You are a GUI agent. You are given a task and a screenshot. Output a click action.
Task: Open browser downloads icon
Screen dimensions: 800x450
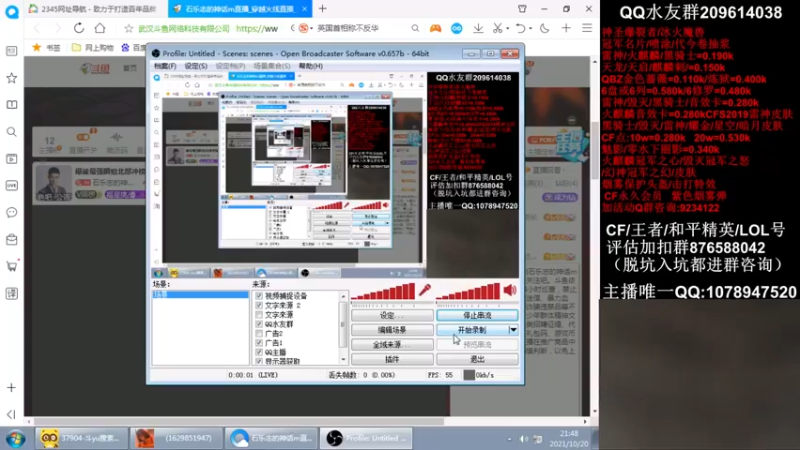click(x=478, y=29)
